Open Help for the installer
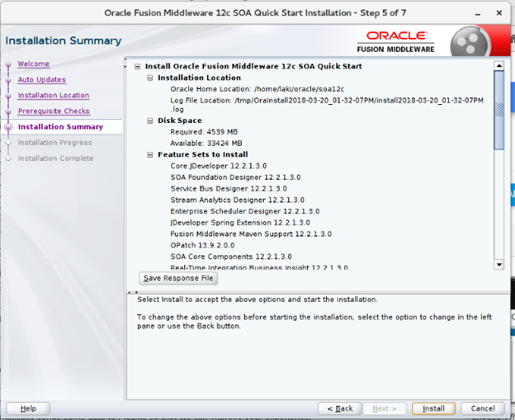Screen dimensions: 515x420 click(x=28, y=408)
